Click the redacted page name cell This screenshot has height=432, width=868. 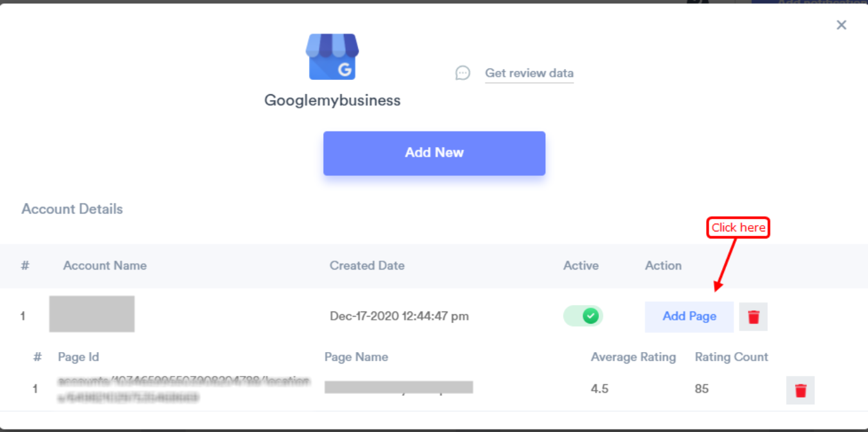(x=399, y=387)
